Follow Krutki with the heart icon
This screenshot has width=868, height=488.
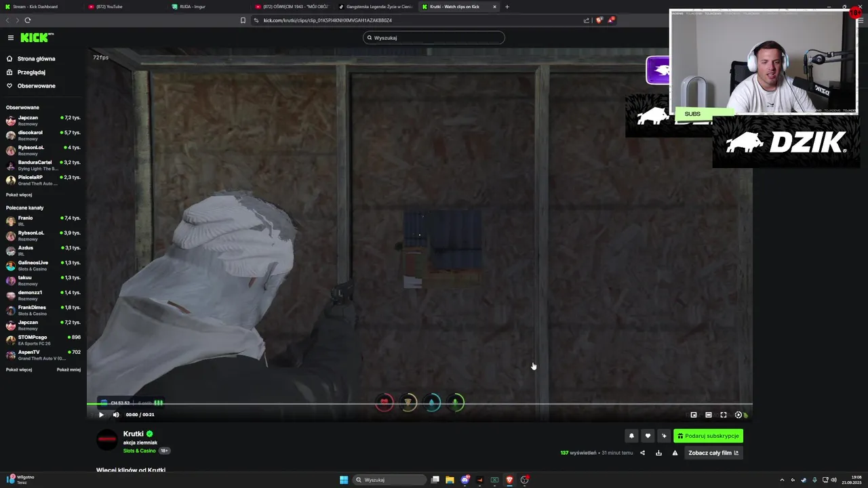tap(648, 436)
